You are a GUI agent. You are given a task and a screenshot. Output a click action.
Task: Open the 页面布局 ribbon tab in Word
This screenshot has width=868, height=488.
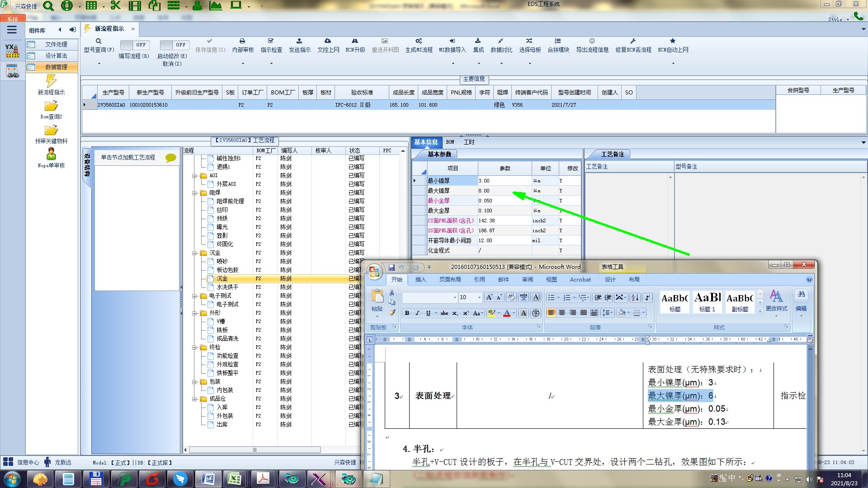pyautogui.click(x=450, y=280)
